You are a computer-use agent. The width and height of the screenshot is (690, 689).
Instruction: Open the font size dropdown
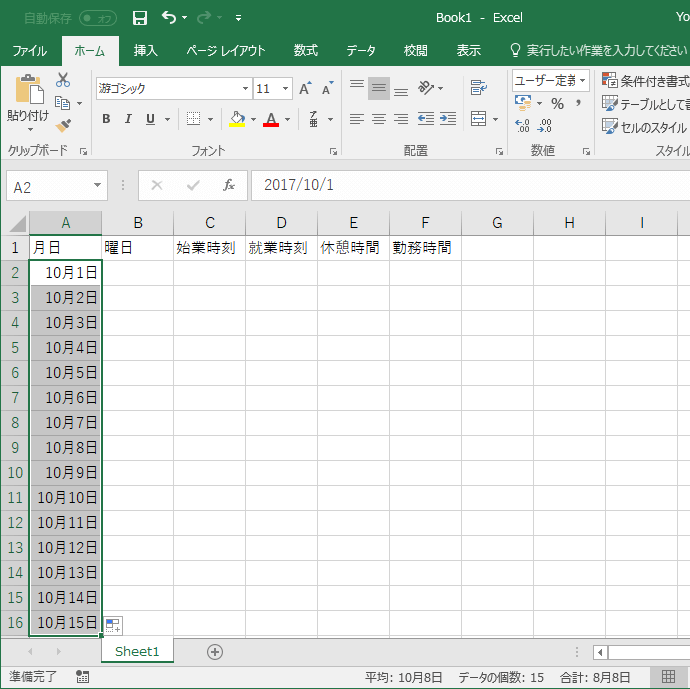[285, 88]
